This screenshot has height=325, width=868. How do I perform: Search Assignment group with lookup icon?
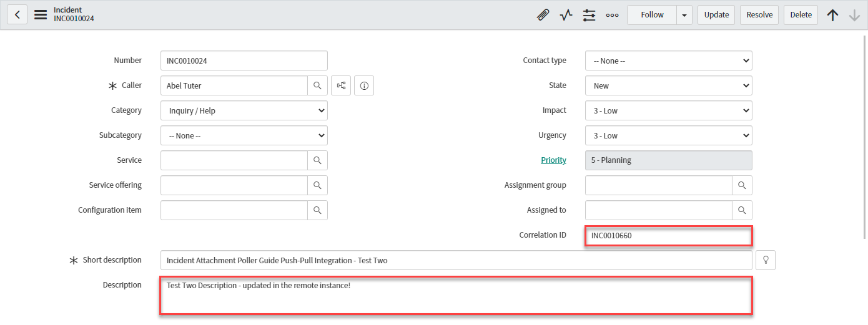coord(742,185)
